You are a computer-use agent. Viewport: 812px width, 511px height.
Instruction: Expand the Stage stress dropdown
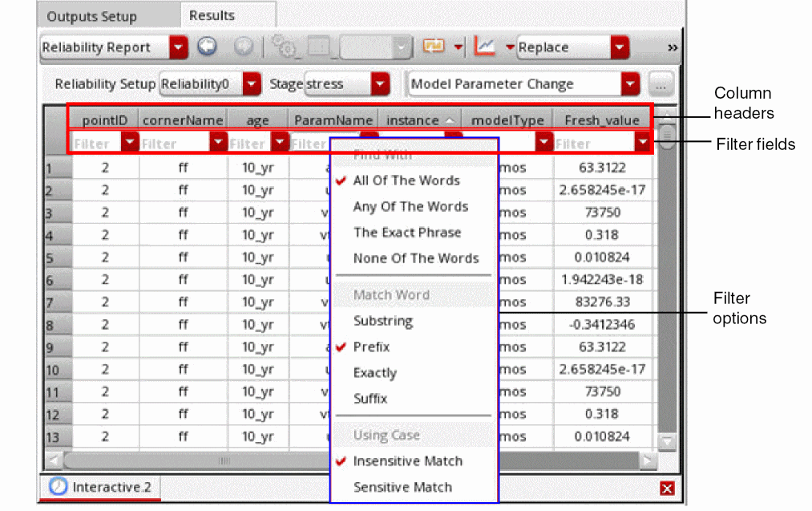(380, 84)
